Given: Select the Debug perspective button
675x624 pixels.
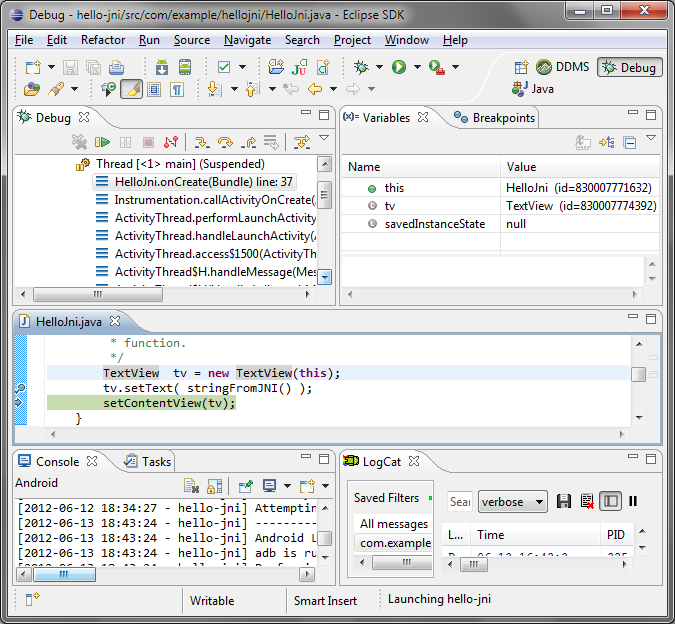Looking at the screenshot, I should [629, 68].
